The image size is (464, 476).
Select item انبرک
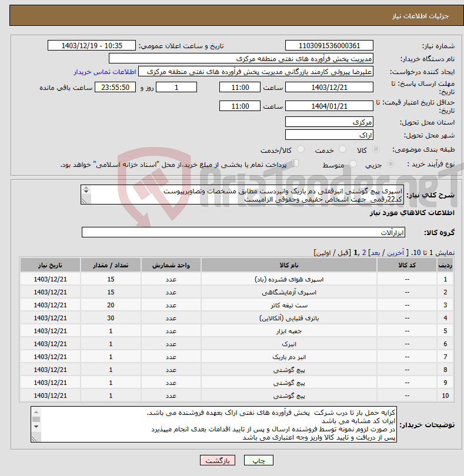click(289, 344)
